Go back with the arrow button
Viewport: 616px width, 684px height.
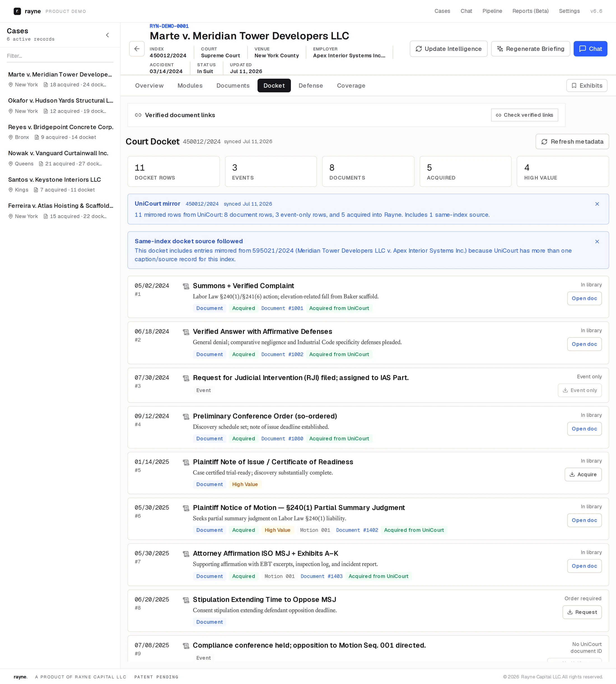pos(137,49)
